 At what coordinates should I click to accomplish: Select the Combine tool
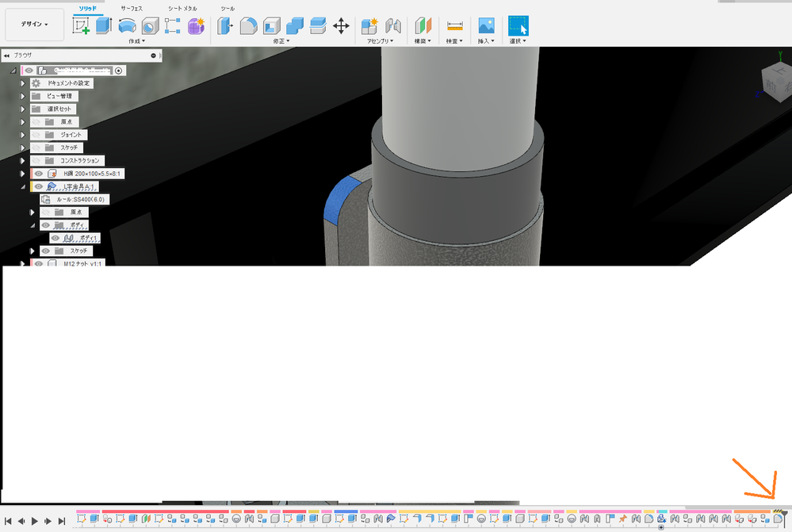(x=294, y=25)
